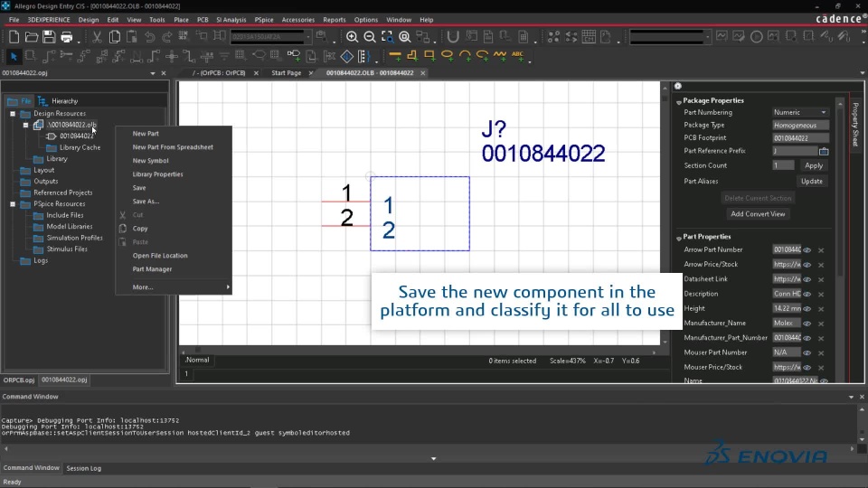
Task: Click the Place Elliptical Arc icon
Action: 482,55
